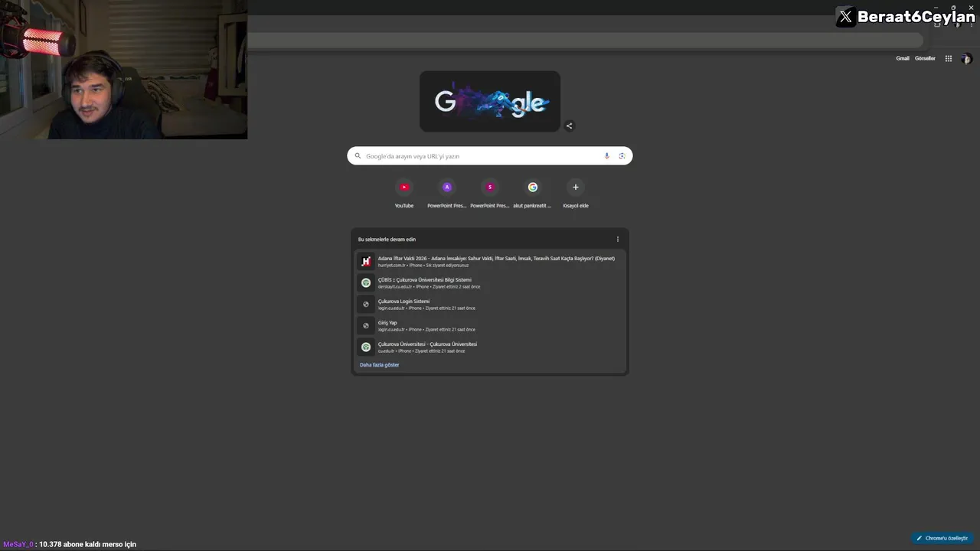Click the globe icon next to Çukurova Login Sistemi
The height and width of the screenshot is (551, 980).
[366, 304]
